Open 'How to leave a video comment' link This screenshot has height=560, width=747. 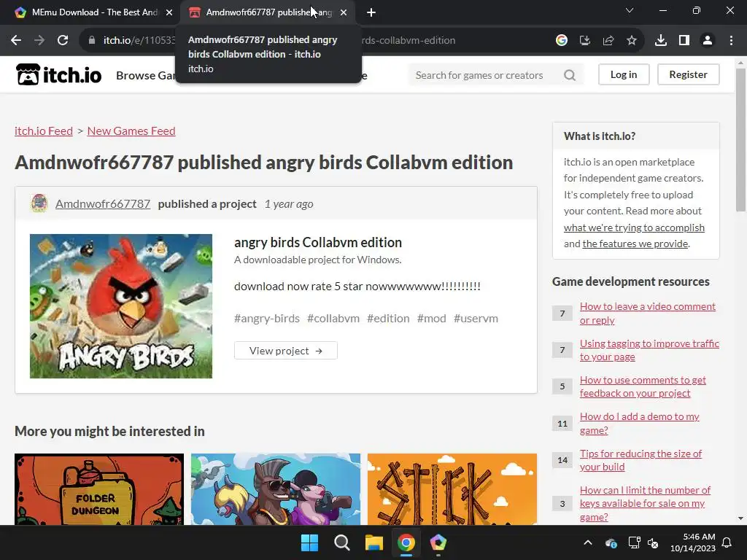click(648, 313)
